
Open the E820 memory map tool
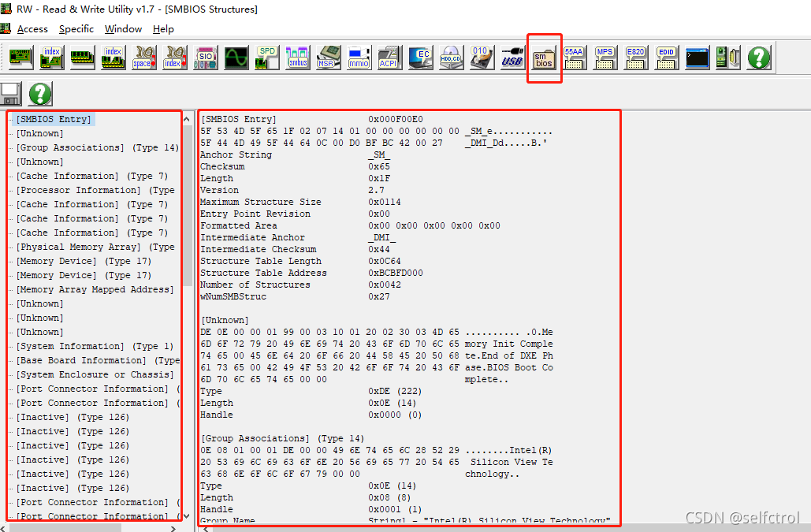click(636, 58)
